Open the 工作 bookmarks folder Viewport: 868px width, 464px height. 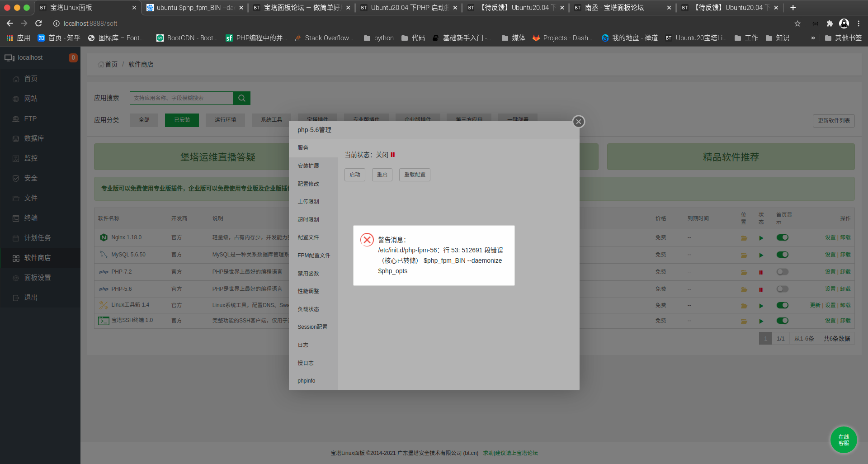(x=746, y=38)
